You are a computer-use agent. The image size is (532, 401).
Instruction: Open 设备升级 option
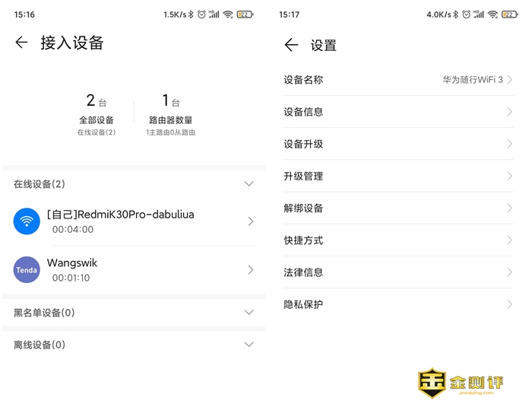(x=397, y=144)
